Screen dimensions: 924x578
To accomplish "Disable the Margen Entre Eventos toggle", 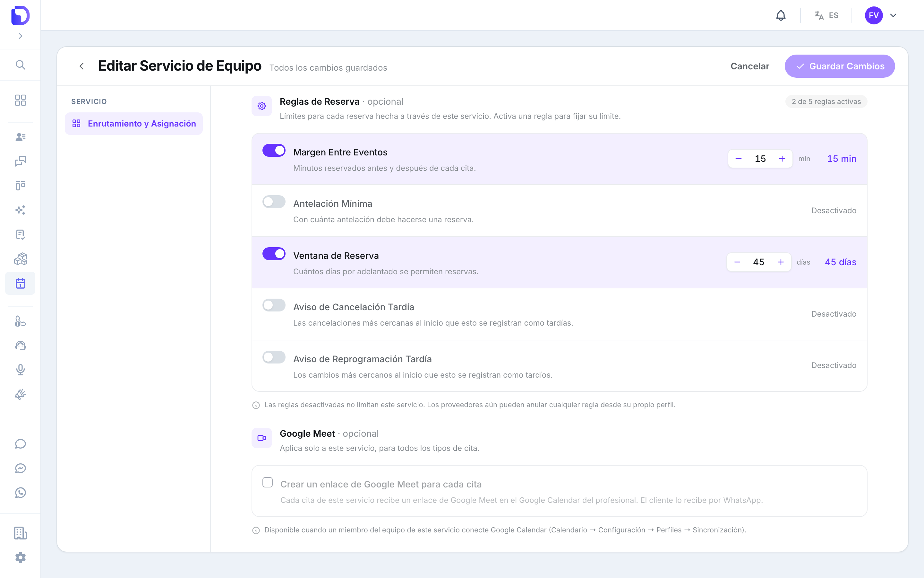I will pyautogui.click(x=274, y=150).
